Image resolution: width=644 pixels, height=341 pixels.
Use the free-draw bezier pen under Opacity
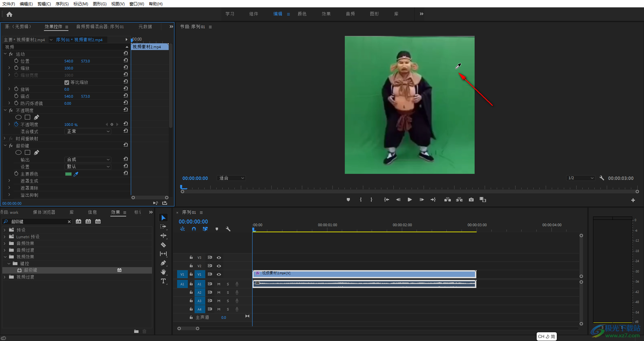click(x=37, y=117)
